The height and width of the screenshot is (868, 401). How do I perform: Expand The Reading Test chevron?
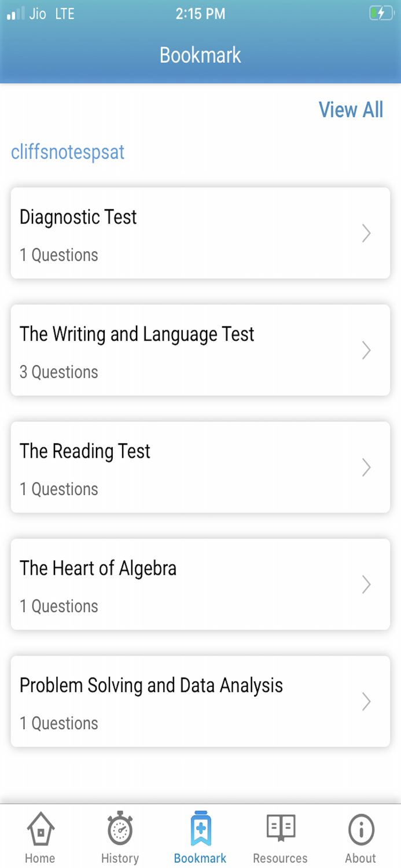click(366, 467)
